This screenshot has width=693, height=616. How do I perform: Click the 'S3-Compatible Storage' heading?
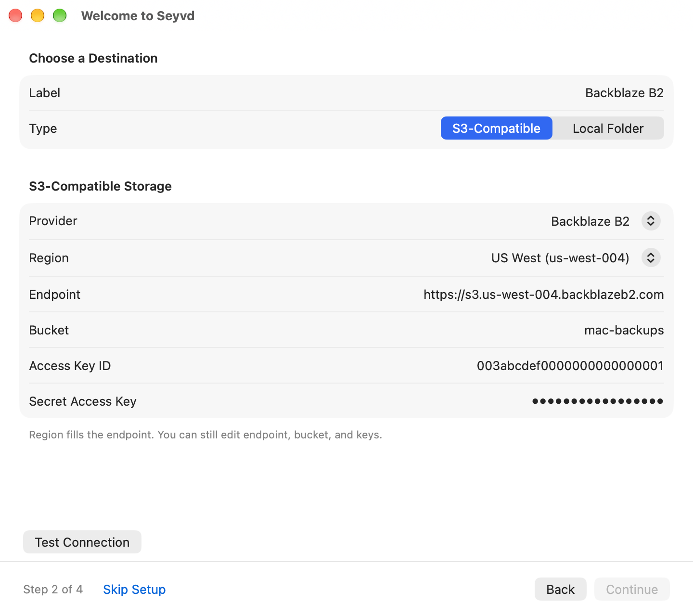pyautogui.click(x=100, y=186)
